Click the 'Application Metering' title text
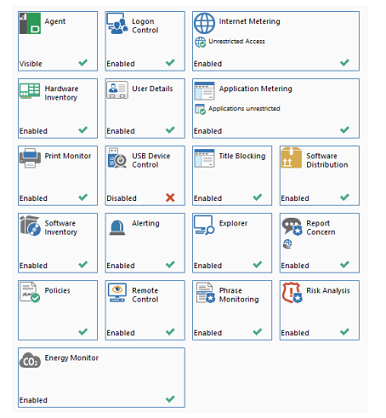The width and height of the screenshot is (386, 418). [256, 89]
